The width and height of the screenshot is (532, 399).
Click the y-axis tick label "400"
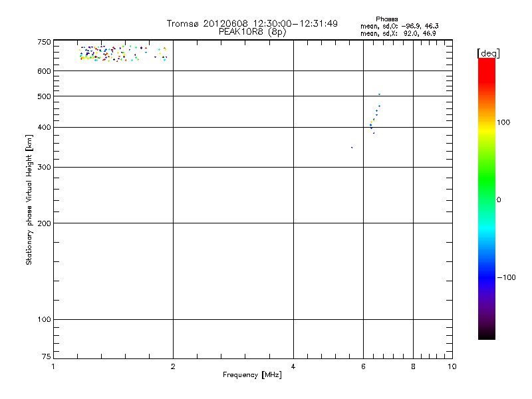[44, 127]
